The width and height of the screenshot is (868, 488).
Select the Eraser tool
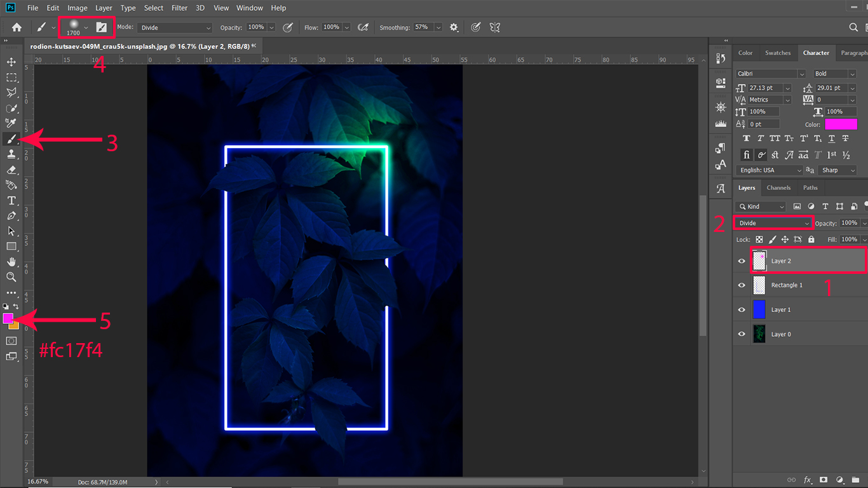click(x=11, y=170)
